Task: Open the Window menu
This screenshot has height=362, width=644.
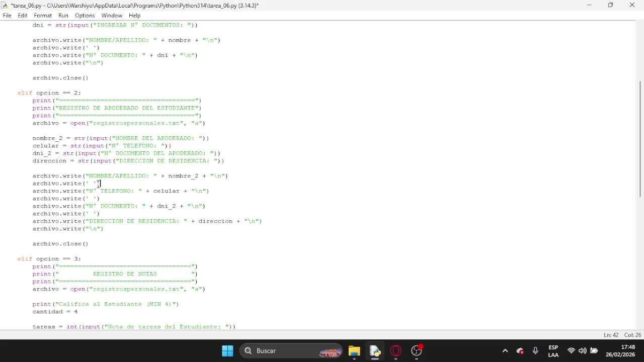Action: (x=112, y=16)
